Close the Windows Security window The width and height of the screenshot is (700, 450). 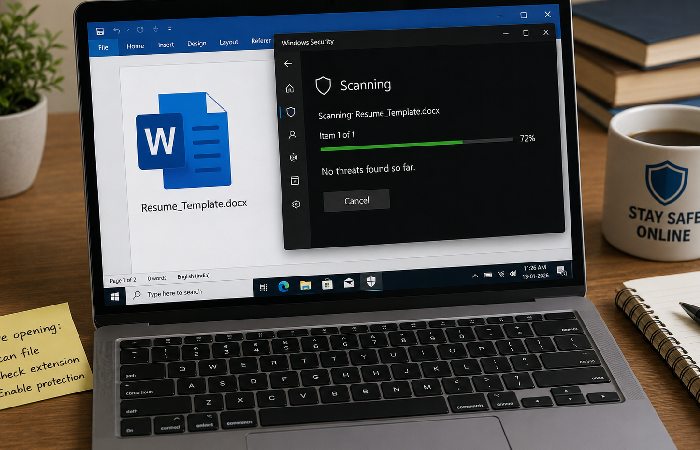point(546,32)
